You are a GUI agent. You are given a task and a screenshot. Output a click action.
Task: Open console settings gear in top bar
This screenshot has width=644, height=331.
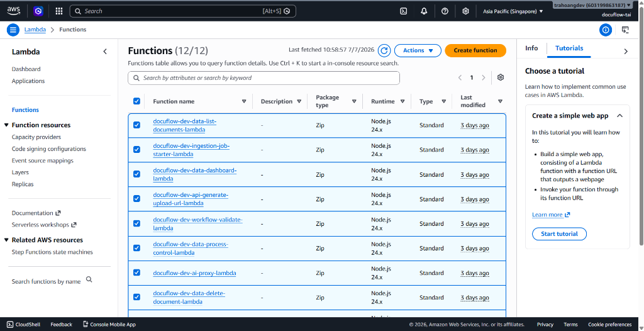(465, 11)
